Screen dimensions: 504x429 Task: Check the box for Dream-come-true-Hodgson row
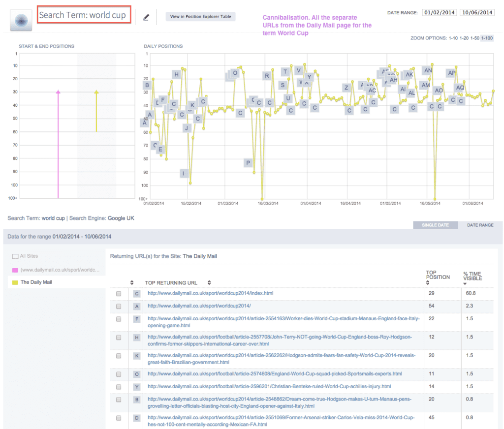point(119,399)
